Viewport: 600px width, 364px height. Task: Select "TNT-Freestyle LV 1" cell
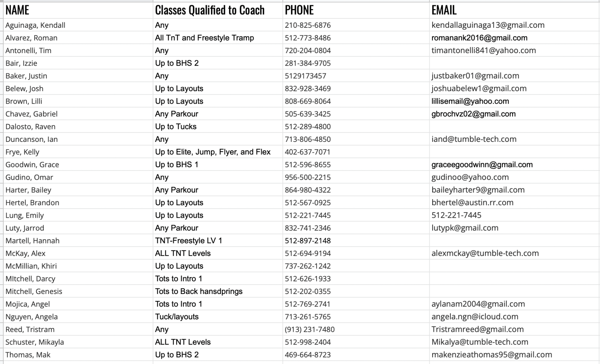click(188, 241)
